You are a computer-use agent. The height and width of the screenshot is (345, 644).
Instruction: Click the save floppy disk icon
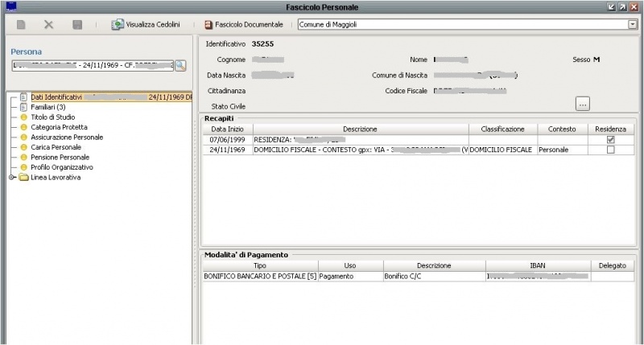point(77,25)
